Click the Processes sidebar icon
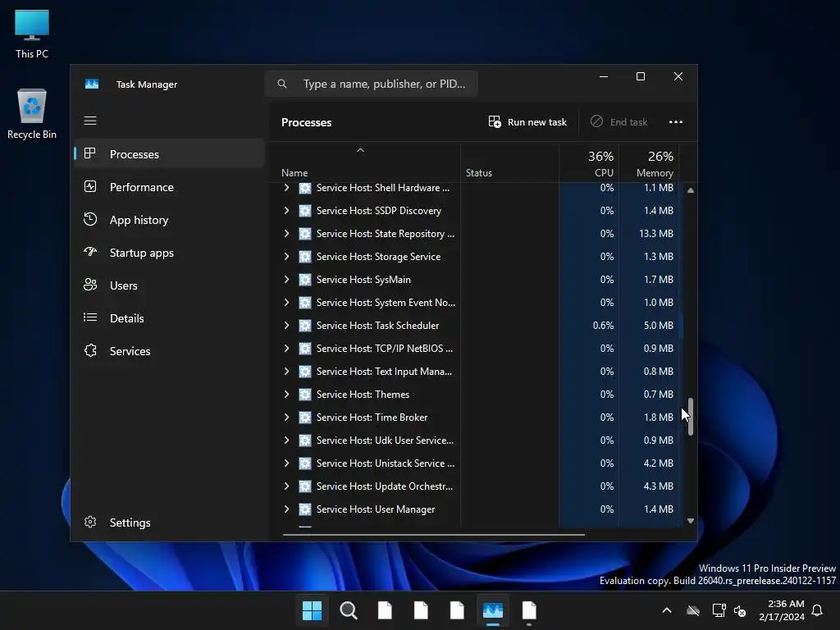The height and width of the screenshot is (630, 840). point(90,153)
